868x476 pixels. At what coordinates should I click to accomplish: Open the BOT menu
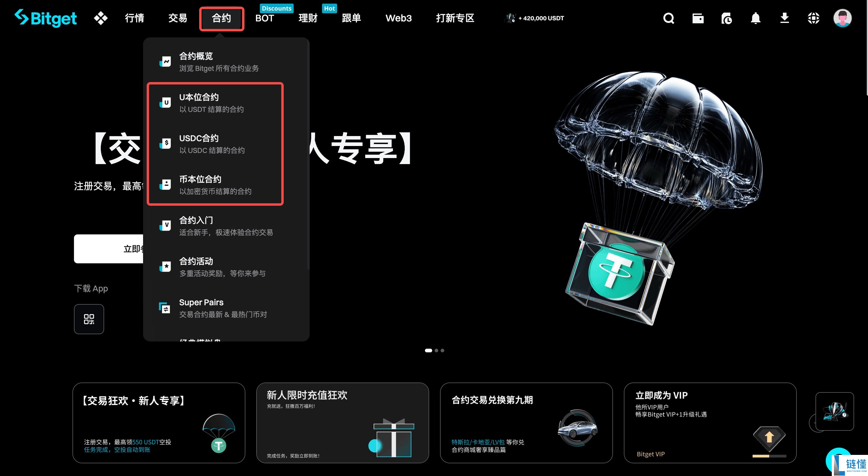pos(264,18)
